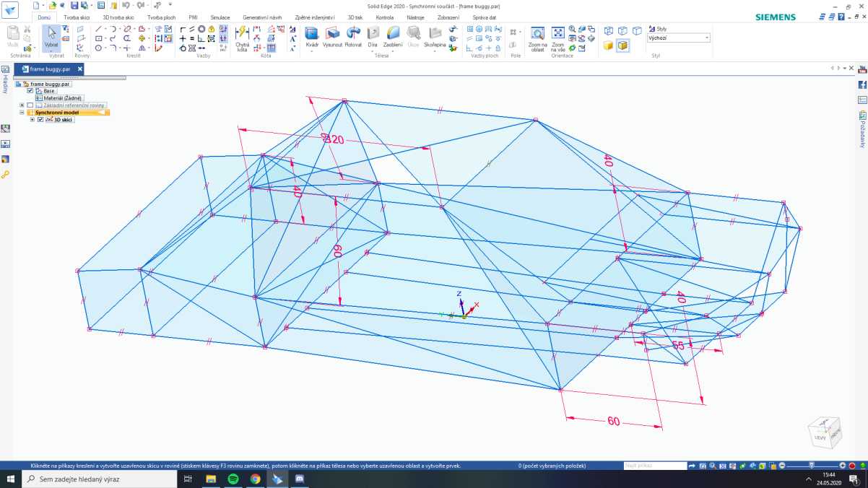This screenshot has height=488, width=868.
Task: Open the YouTube side panel icon
Action: 862,69
